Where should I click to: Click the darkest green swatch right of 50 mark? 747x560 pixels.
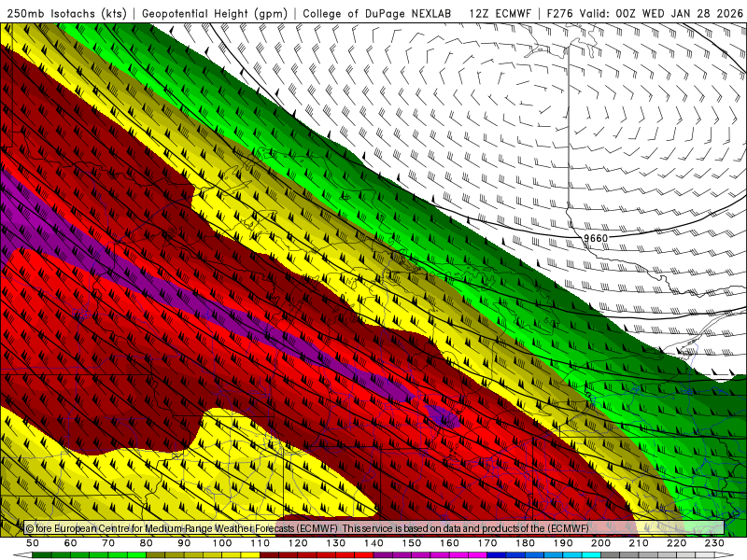pyautogui.click(x=42, y=555)
